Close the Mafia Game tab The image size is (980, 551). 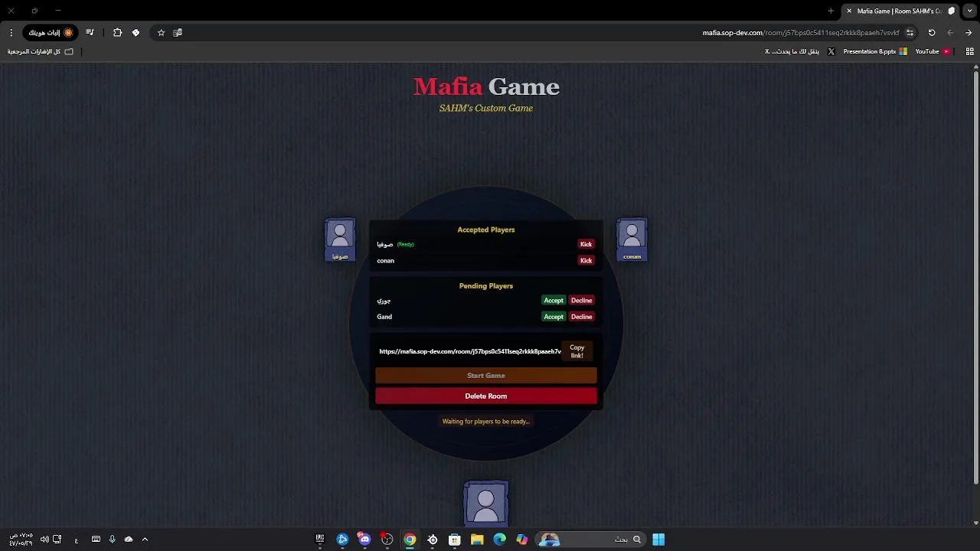849,11
